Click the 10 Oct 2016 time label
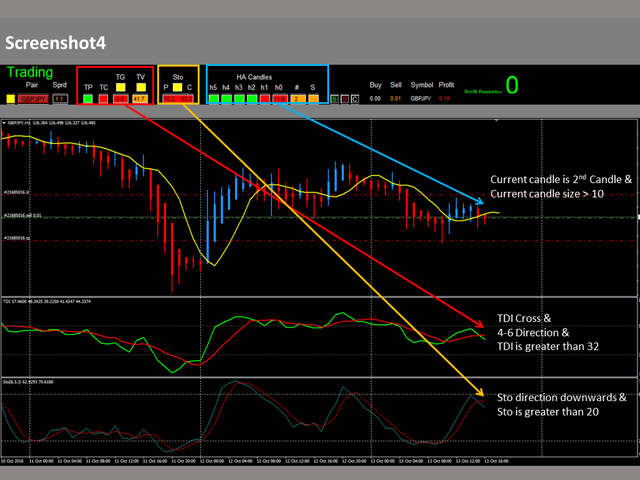Viewport: 640px width, 480px height. pos(12,461)
